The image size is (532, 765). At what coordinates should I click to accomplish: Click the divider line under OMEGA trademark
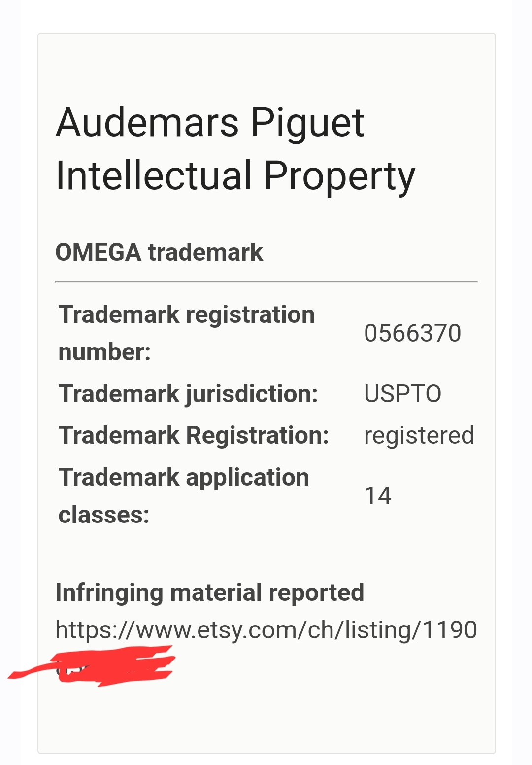pos(266,282)
